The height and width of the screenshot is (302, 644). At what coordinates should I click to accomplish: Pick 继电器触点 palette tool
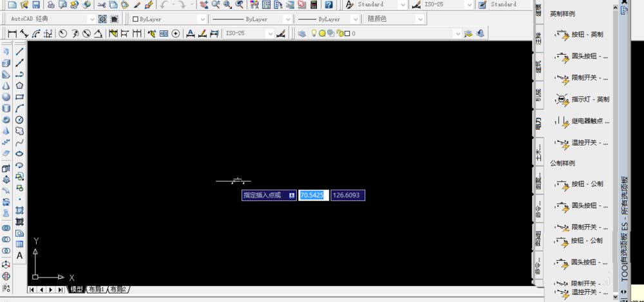click(x=582, y=121)
